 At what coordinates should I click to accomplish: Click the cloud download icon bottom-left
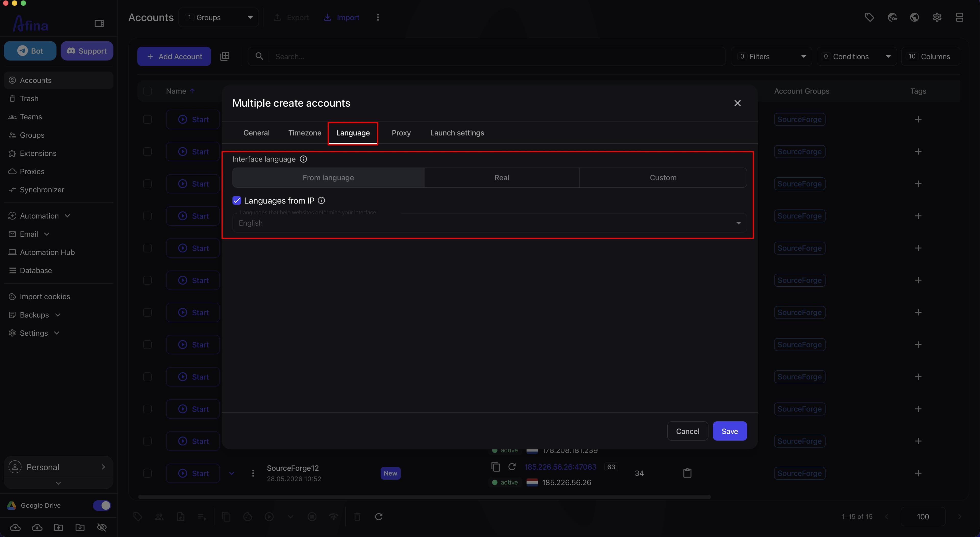click(x=37, y=527)
